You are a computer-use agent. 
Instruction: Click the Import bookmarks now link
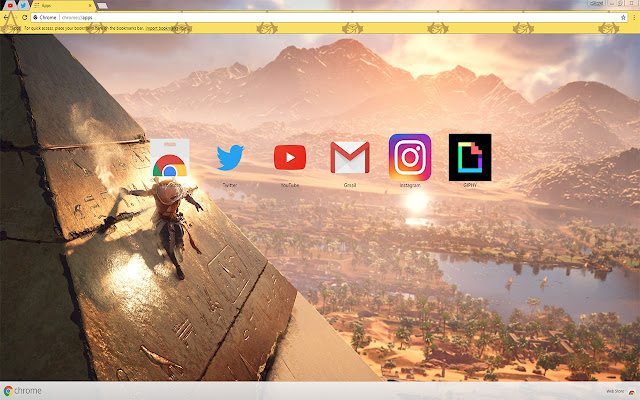coord(166,28)
